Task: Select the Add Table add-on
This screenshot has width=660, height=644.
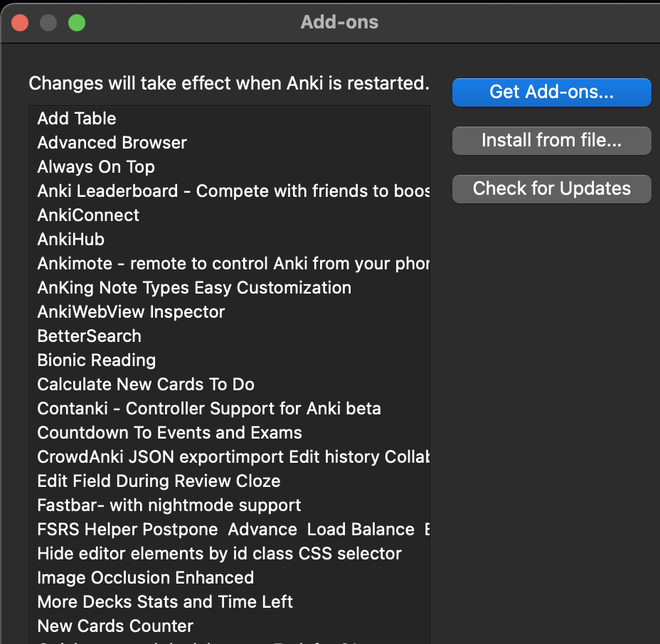Action: (77, 119)
